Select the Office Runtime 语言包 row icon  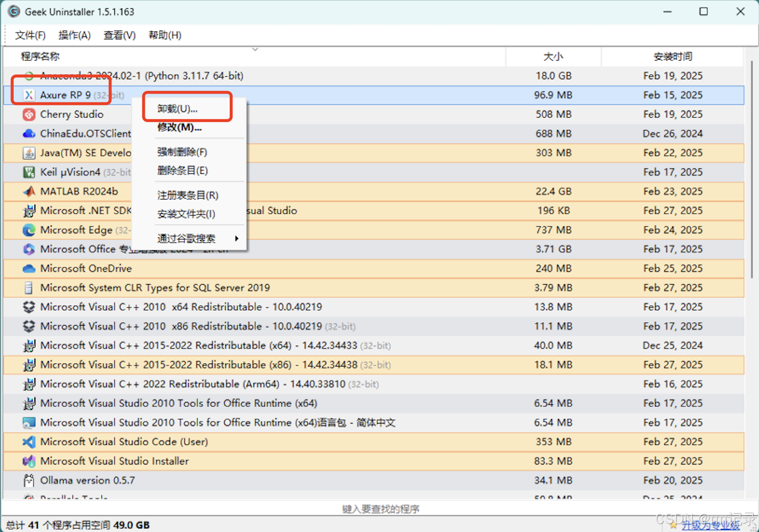(x=29, y=423)
